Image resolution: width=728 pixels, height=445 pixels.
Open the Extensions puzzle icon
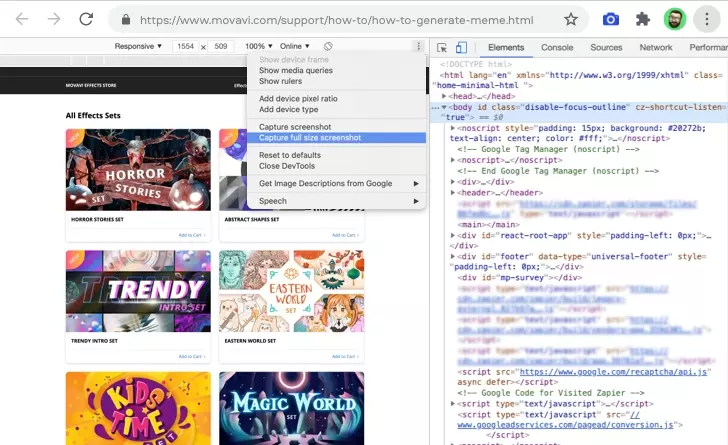[x=643, y=20]
